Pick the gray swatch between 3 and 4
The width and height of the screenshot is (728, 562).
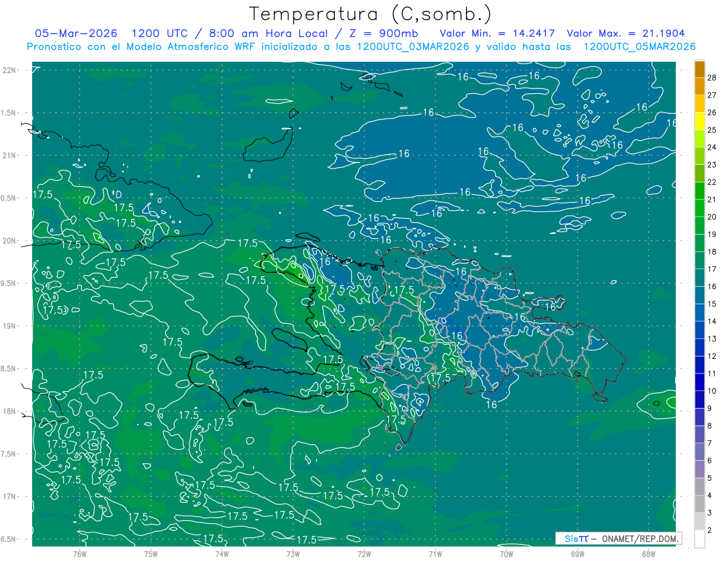(699, 504)
